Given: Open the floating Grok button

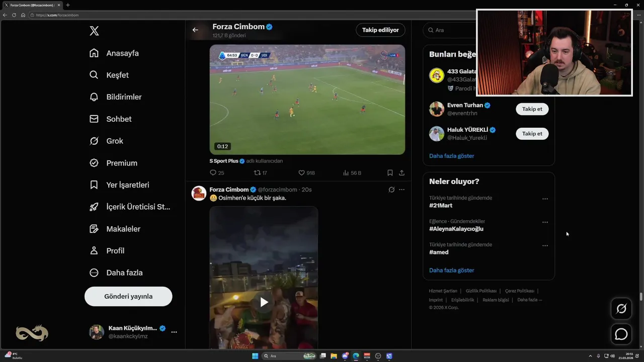Looking at the screenshot, I should click(621, 309).
